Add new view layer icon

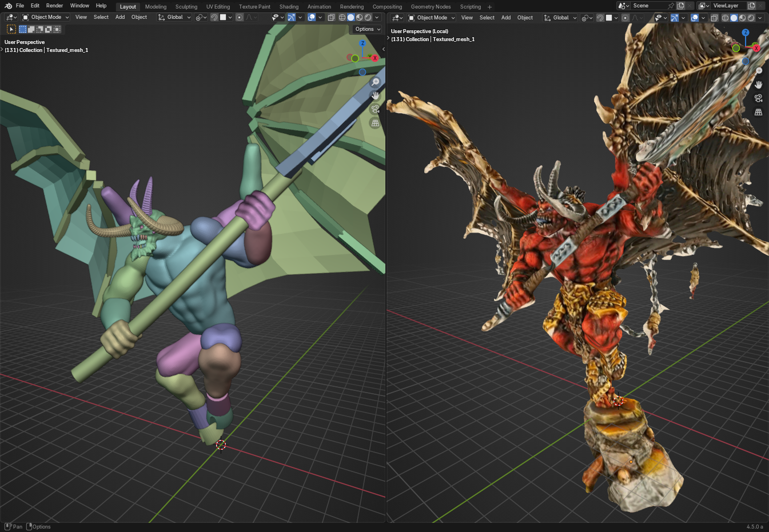(752, 6)
